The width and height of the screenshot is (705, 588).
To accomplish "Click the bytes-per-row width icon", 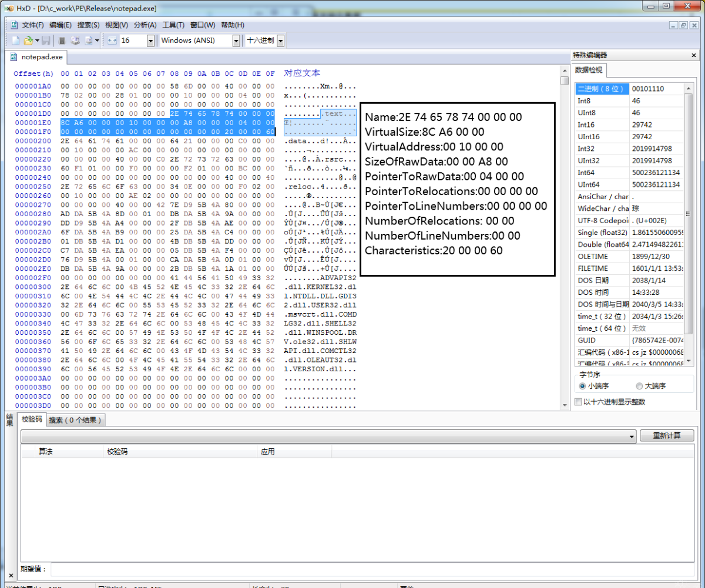I will [x=112, y=41].
